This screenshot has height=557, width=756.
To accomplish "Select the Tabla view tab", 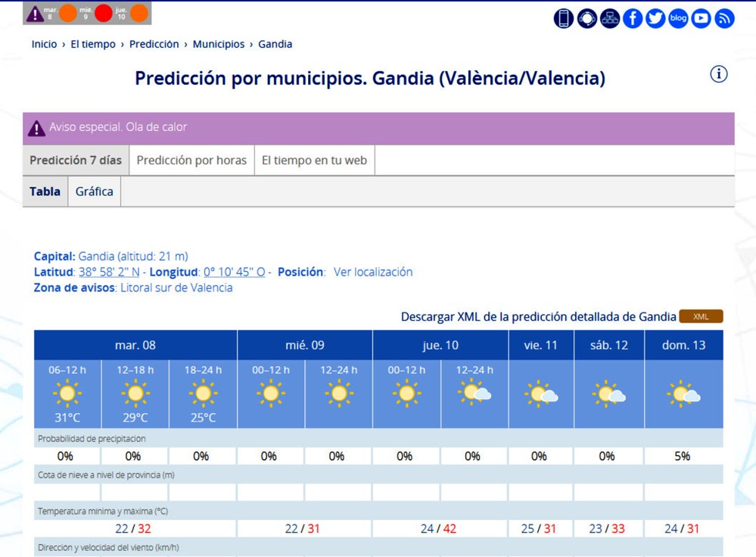I will (x=45, y=191).
